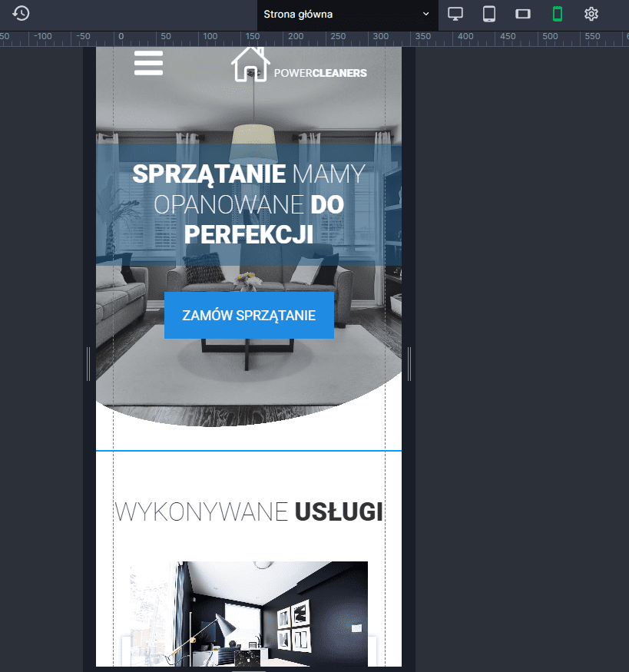Switch to desktop preview mode
629x672 pixels.
click(x=455, y=14)
